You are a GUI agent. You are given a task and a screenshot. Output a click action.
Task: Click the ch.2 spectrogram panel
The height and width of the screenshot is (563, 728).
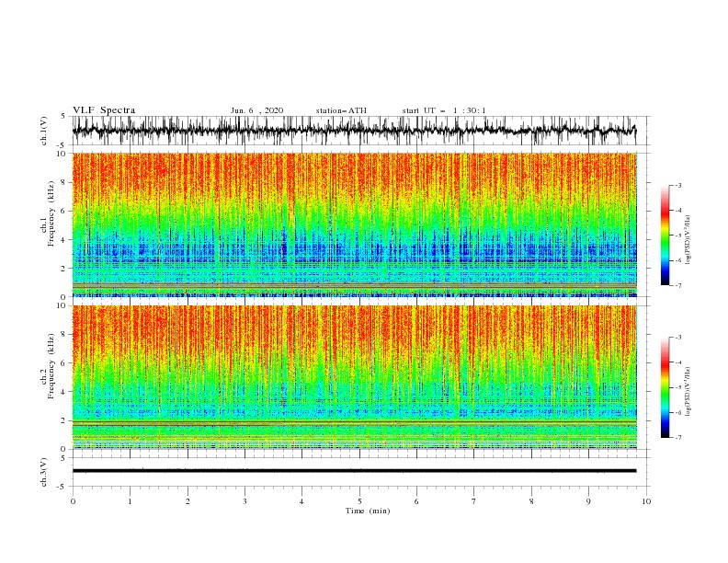click(355, 377)
